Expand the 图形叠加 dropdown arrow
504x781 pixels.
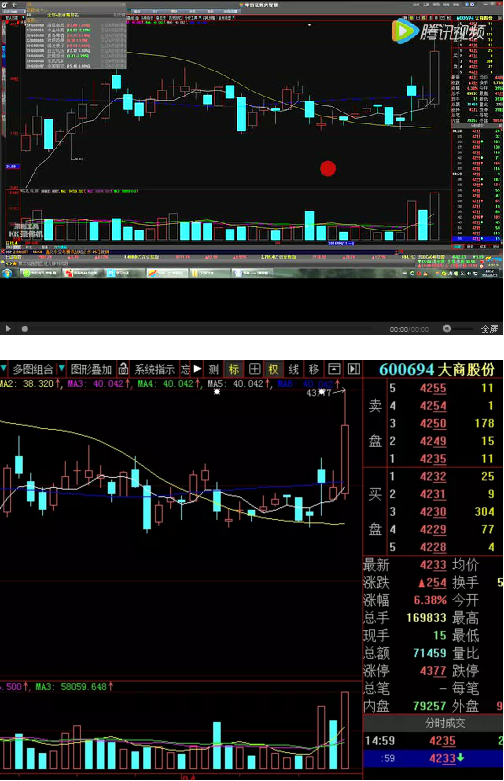pyautogui.click(x=62, y=369)
